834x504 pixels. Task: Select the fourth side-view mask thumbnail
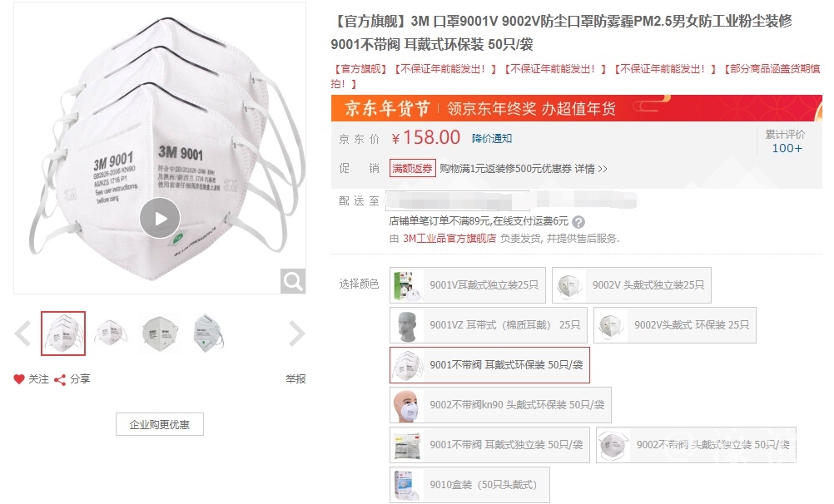point(208,334)
